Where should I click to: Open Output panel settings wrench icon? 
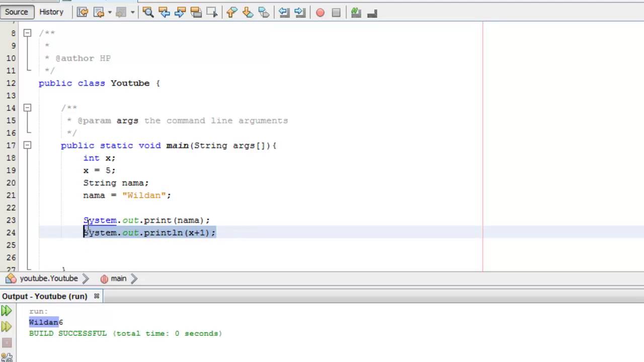click(x=7, y=358)
